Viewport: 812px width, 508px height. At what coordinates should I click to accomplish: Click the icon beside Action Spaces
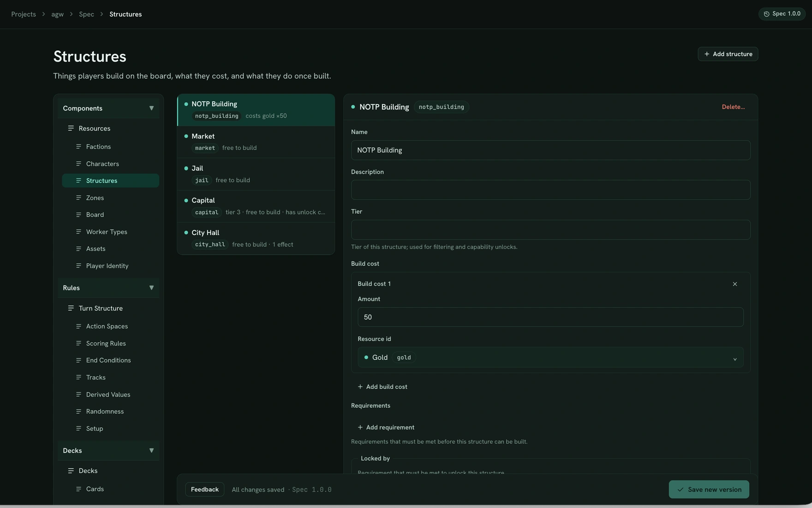click(78, 326)
